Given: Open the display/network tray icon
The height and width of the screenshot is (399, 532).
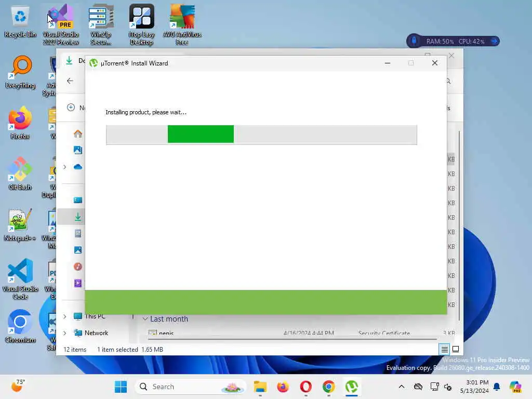Looking at the screenshot, I should [x=434, y=387].
